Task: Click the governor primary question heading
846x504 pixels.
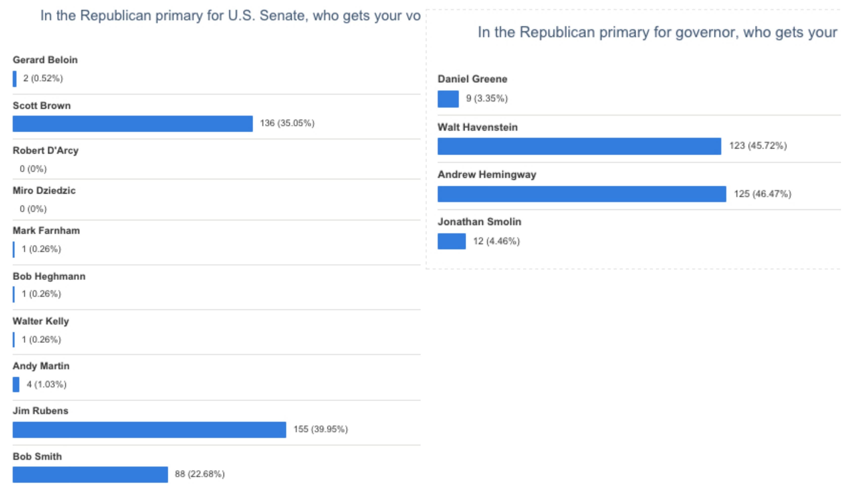Action: click(657, 33)
